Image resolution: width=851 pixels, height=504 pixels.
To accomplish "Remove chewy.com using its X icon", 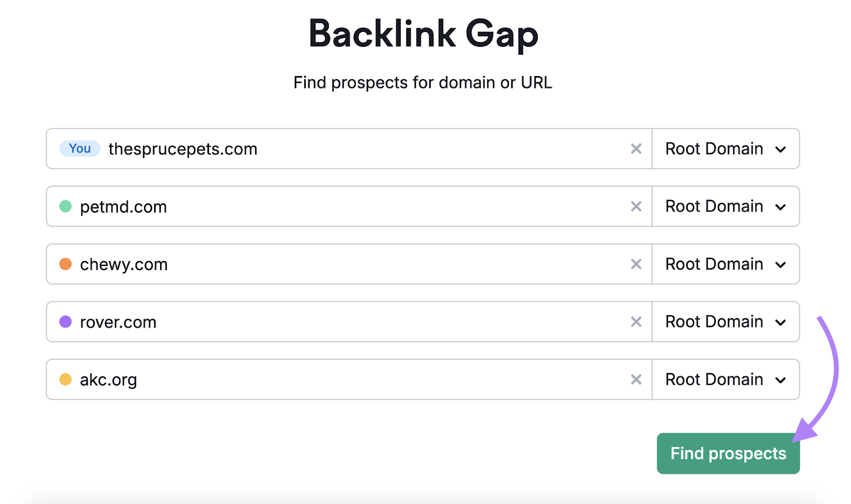I will click(636, 264).
